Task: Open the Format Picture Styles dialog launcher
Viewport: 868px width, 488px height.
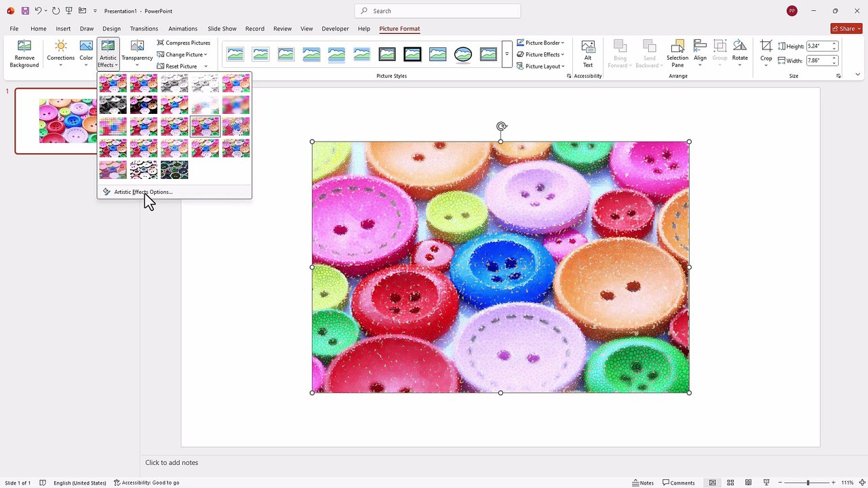Action: point(569,76)
